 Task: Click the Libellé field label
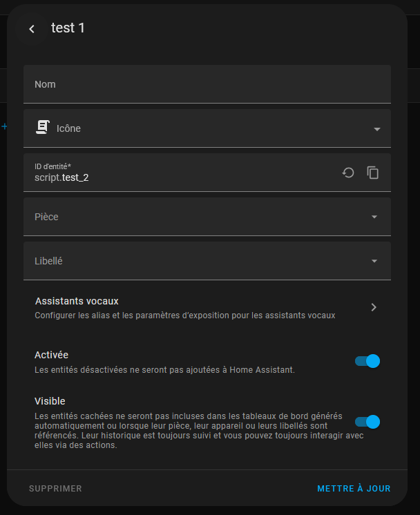tap(48, 261)
